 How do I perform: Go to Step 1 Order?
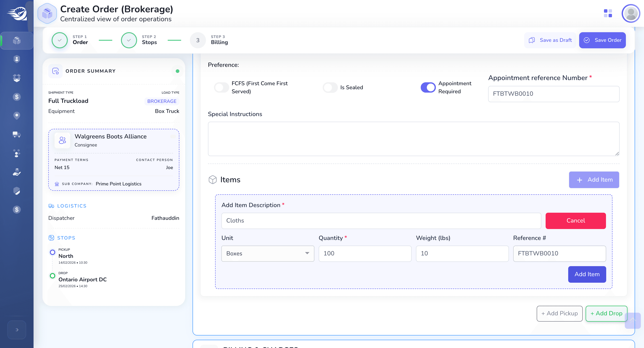70,40
